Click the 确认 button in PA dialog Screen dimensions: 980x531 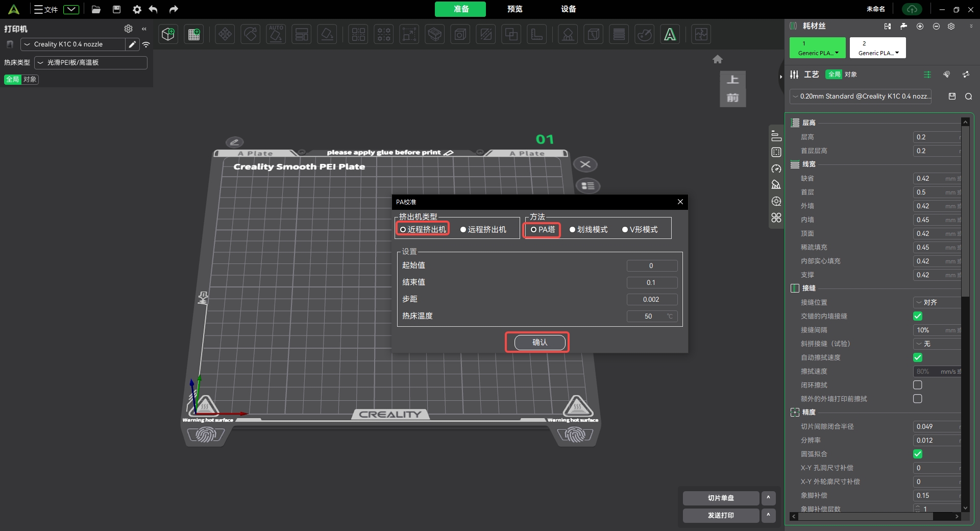[540, 342]
